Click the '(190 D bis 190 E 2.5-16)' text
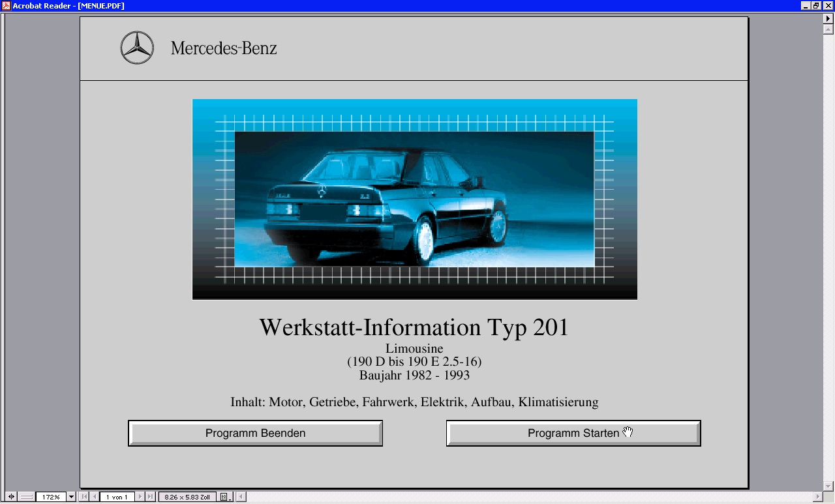835x504 pixels. [x=414, y=362]
